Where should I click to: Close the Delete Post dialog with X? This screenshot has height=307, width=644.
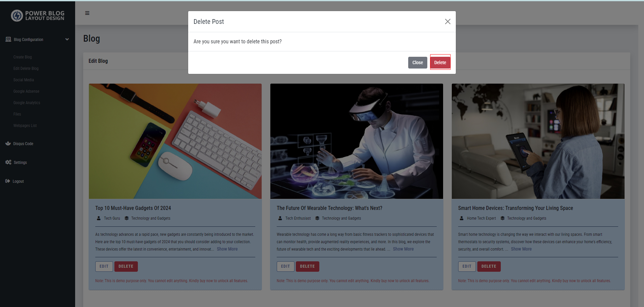point(447,21)
